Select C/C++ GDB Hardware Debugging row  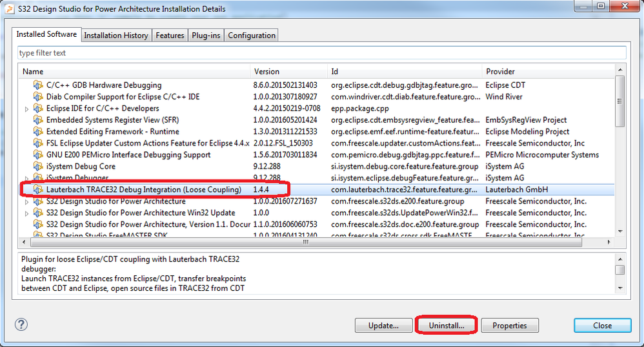[317, 85]
